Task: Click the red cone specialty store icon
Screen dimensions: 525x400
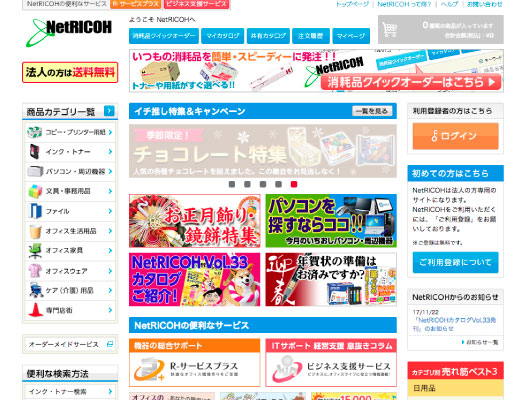Action: [x=35, y=310]
